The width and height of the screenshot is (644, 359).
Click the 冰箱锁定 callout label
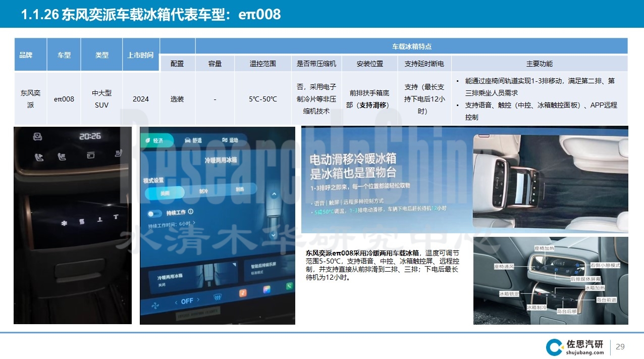coord(509,293)
